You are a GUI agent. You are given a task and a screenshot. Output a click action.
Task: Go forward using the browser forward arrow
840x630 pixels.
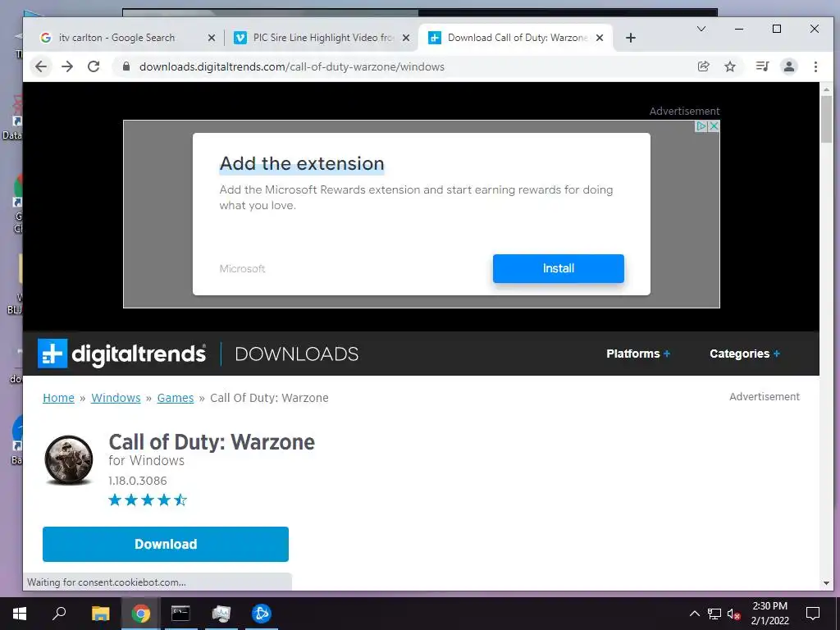click(x=67, y=66)
